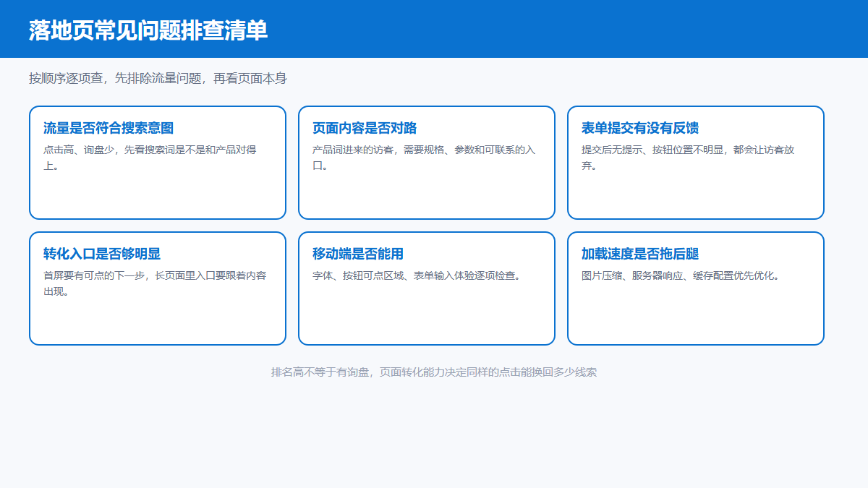This screenshot has width=868, height=488.
Task: Click the description starting 字体、按钮可点区域
Action: pos(417,275)
